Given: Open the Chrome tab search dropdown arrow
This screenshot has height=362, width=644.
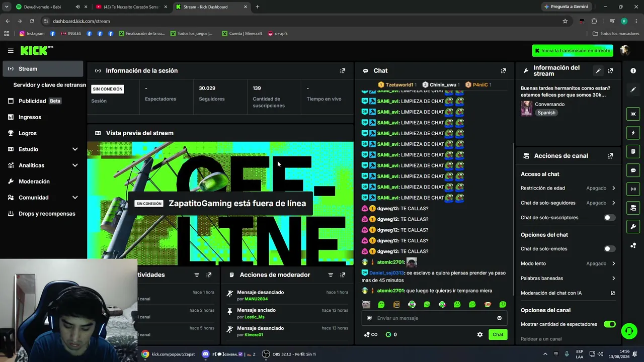Looking at the screenshot, I should [x=7, y=7].
